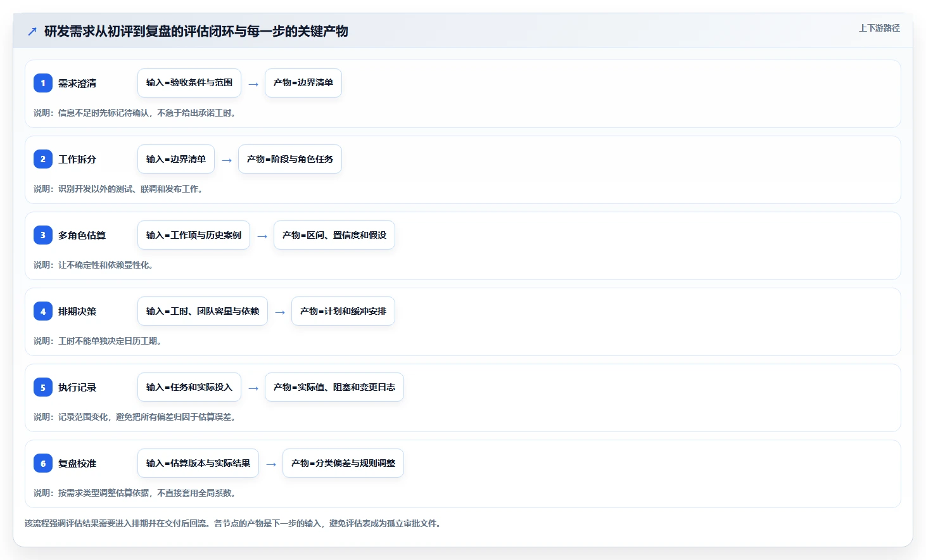
Task: Click the 复盘校准 step title
Action: pos(77,463)
